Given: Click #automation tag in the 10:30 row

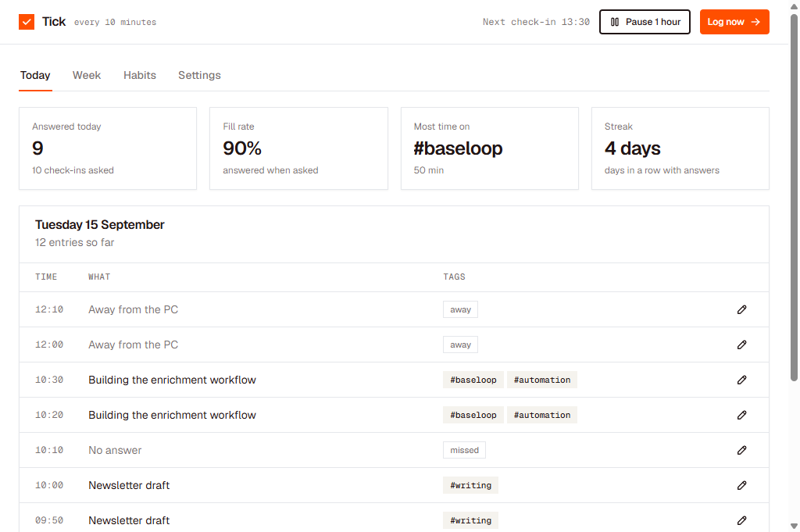Looking at the screenshot, I should click(542, 380).
